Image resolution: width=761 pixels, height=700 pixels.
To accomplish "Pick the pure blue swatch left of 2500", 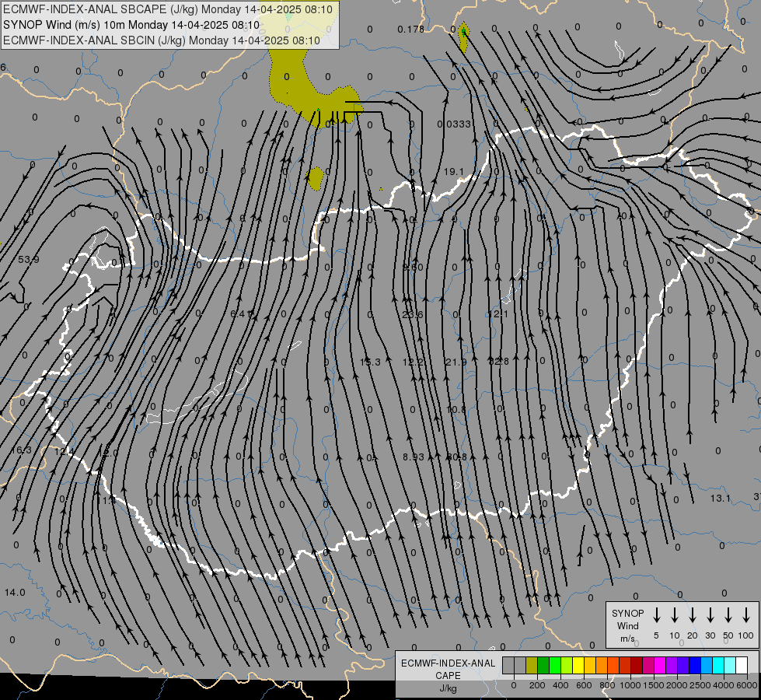I will coord(695,666).
